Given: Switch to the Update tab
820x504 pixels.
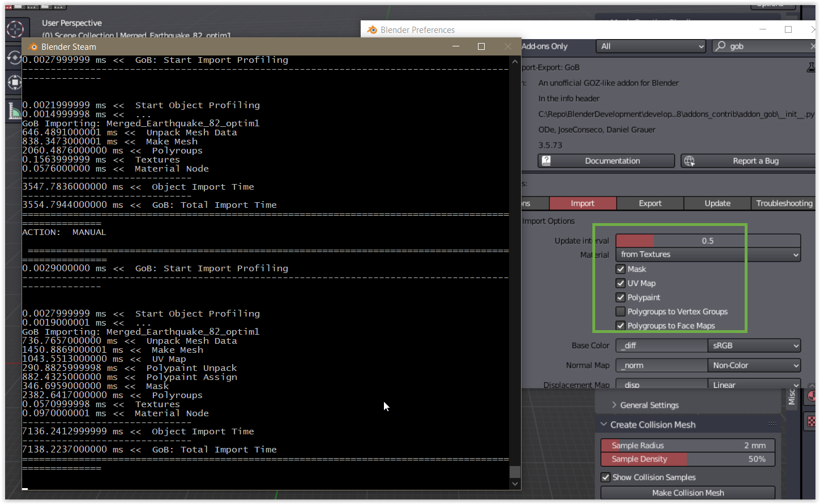Looking at the screenshot, I should click(718, 203).
